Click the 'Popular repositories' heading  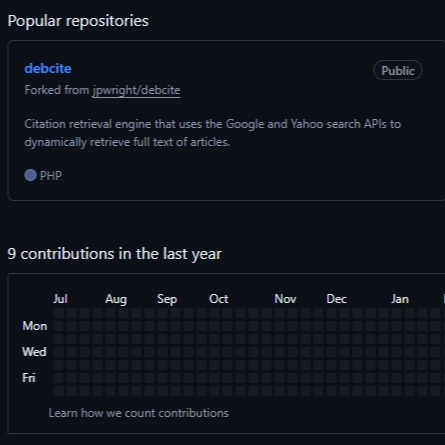[78, 21]
